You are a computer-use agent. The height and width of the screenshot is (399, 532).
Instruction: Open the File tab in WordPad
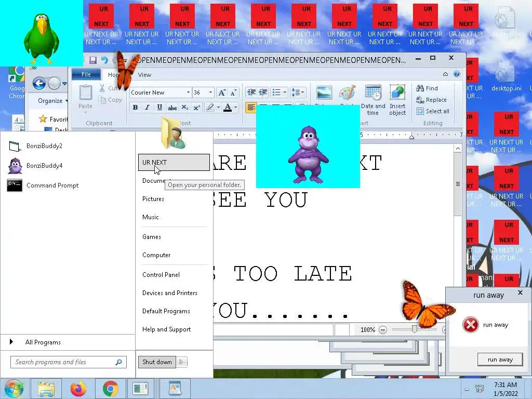click(86, 74)
